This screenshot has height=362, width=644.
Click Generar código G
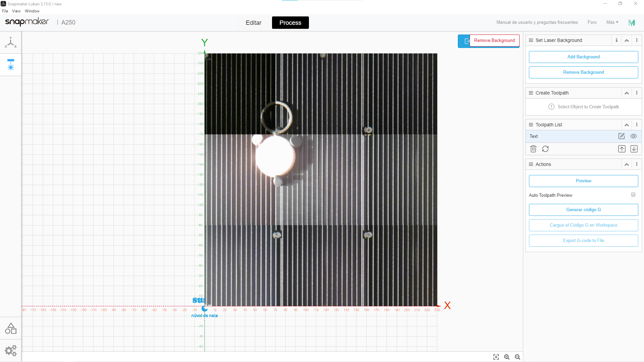tap(583, 209)
